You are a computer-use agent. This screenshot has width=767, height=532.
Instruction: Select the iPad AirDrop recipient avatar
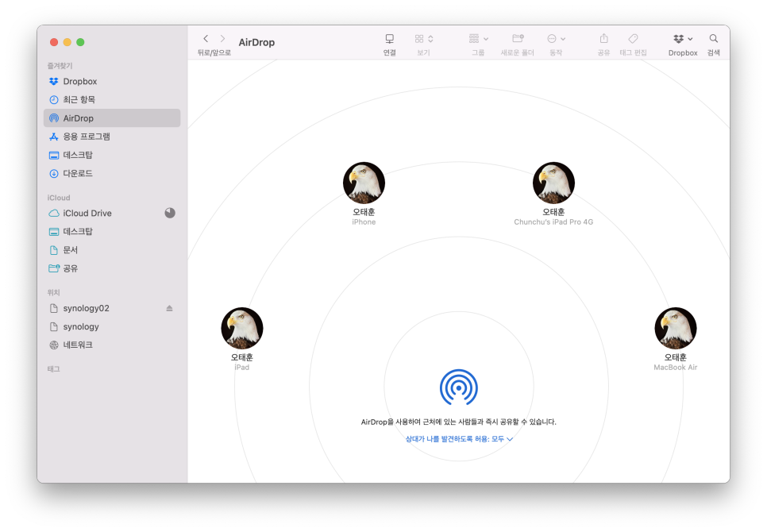point(242,328)
